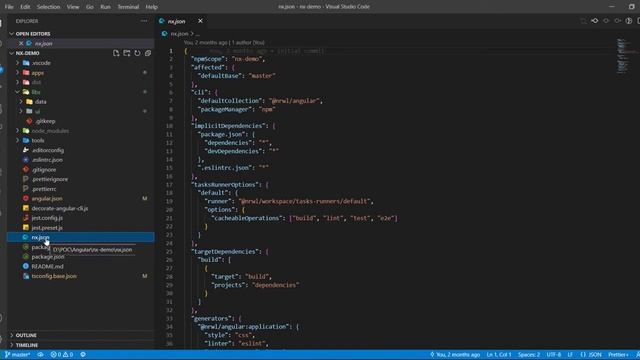Click the JSON language mode in status bar
Screen dimensions: 640x360
(591, 355)
